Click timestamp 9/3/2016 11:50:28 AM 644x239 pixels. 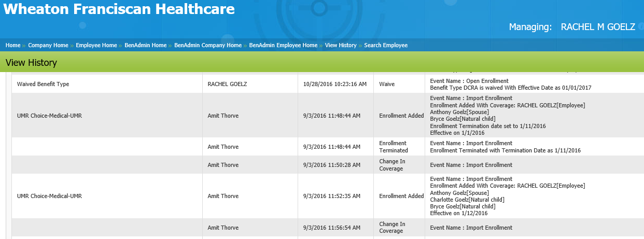coord(332,165)
